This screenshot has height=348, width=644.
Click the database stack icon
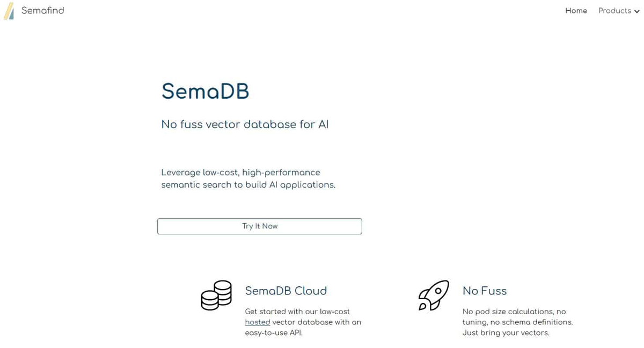tap(216, 295)
